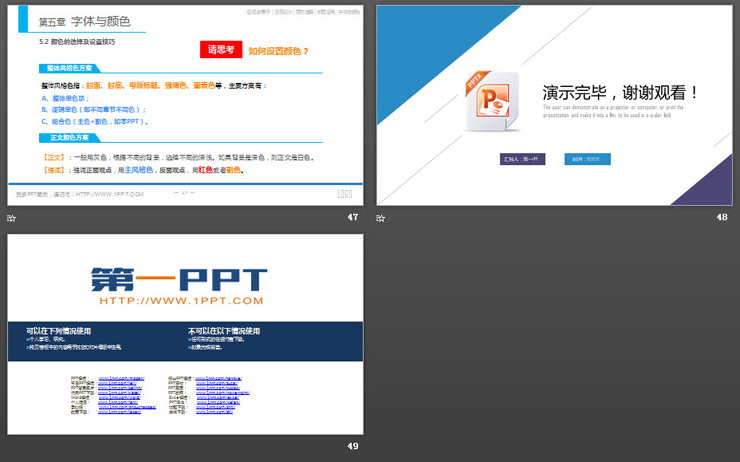Select slide 49 第一PPT info slide thumbnail
The width and height of the screenshot is (740, 462).
point(185,334)
